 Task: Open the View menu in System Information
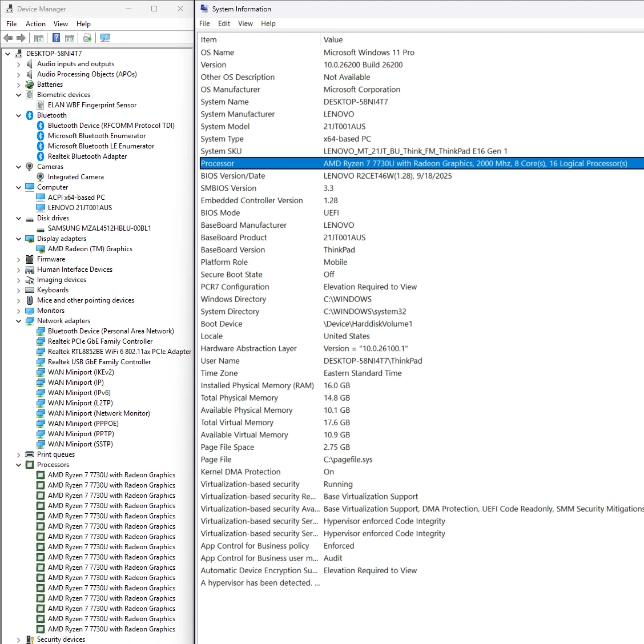point(245,23)
